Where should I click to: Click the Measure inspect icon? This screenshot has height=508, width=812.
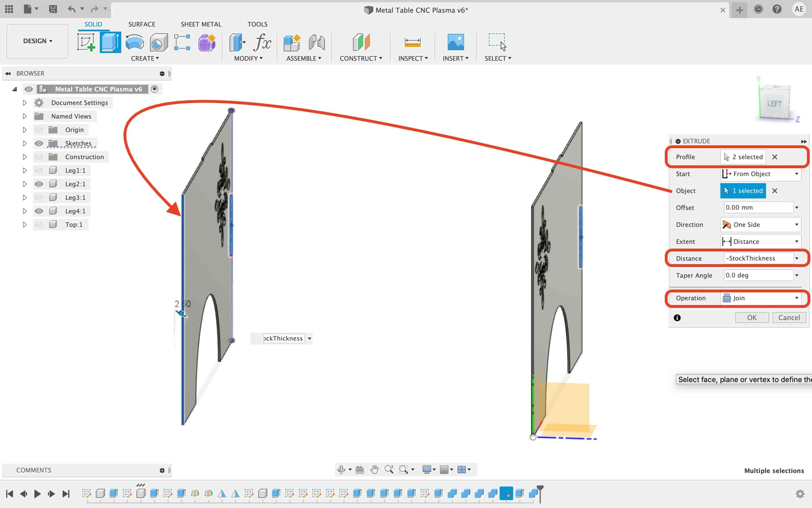coord(412,42)
